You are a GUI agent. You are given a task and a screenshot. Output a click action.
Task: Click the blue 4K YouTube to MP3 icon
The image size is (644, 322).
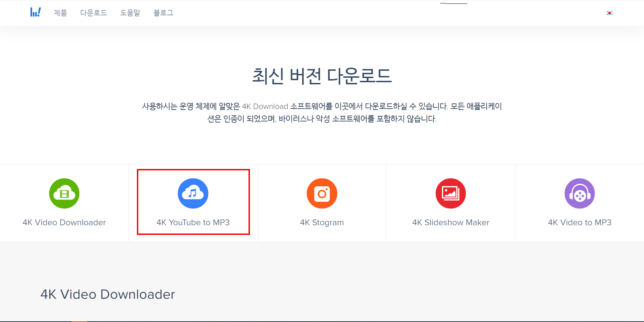[193, 193]
